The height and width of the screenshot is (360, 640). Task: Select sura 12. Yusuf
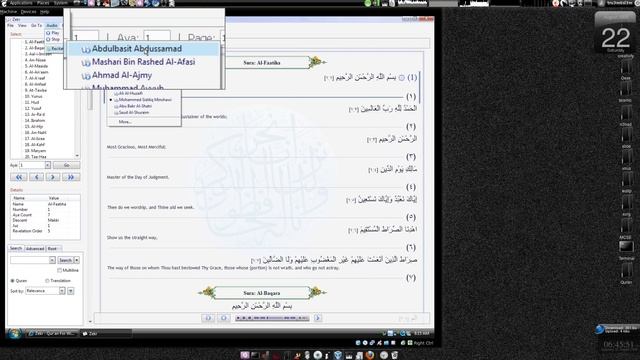coord(33,109)
